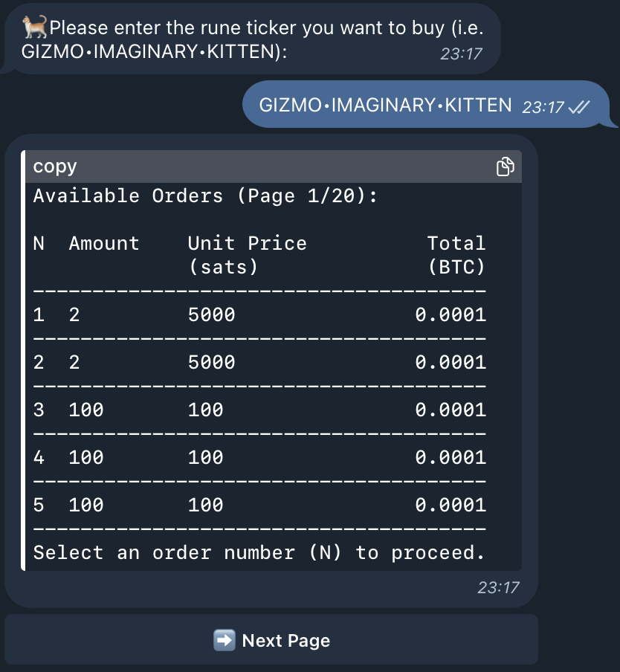Select the sent GIZMO•IMAGINARY•KITTEN message bubble

385,106
